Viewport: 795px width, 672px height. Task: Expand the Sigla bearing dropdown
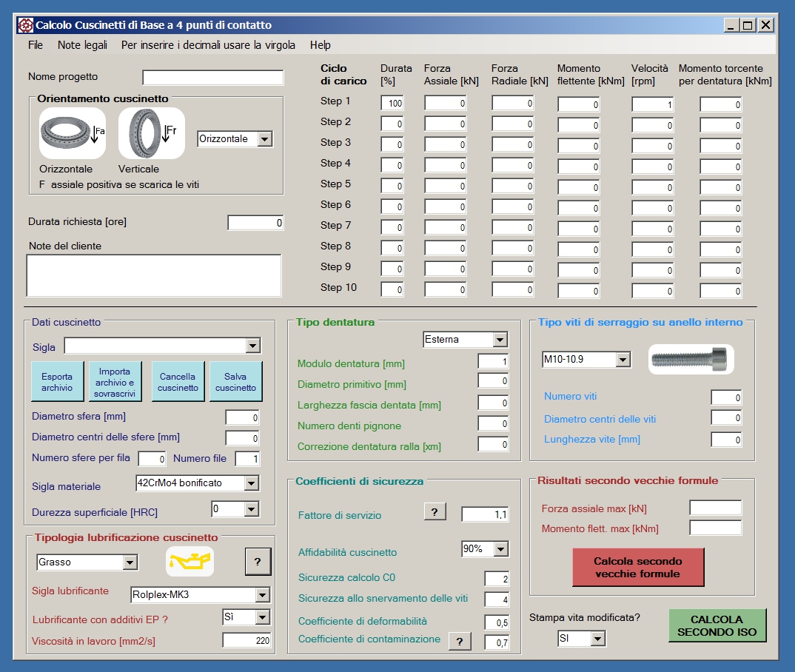tap(252, 346)
